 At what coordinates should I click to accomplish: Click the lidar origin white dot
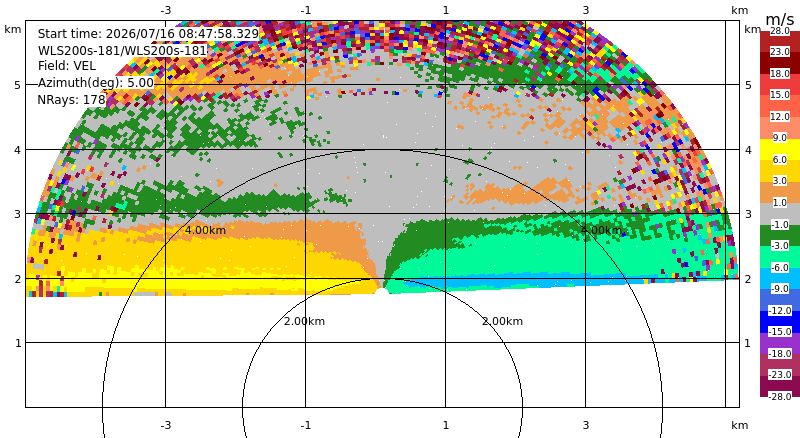pyautogui.click(x=382, y=291)
